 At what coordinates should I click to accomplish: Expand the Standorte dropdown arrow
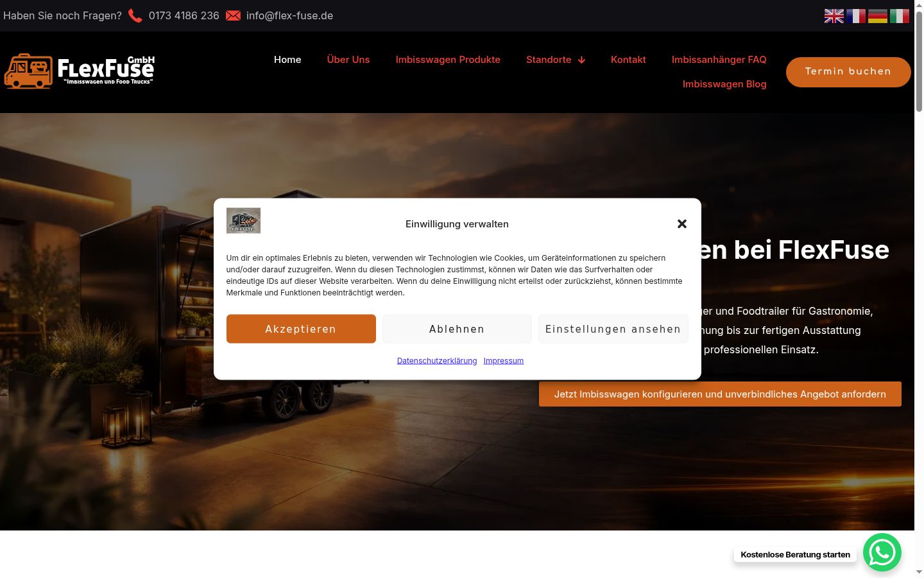point(581,60)
